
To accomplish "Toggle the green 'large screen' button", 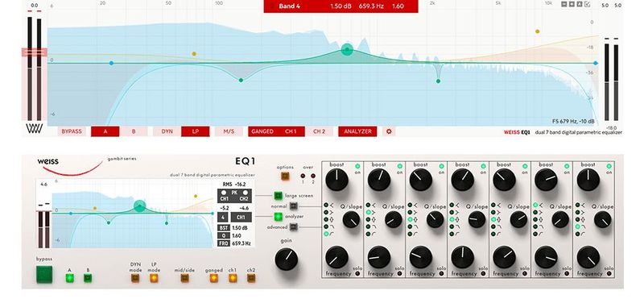I will (x=278, y=196).
